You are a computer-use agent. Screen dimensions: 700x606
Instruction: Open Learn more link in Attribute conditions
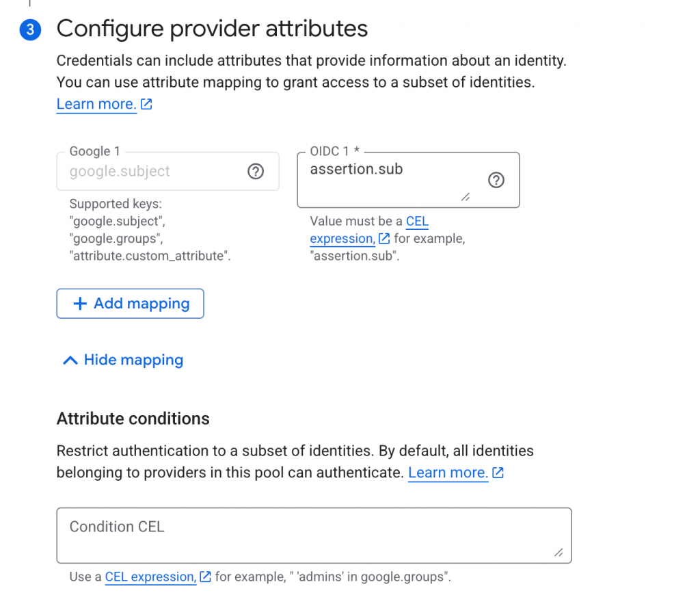pyautogui.click(x=448, y=473)
